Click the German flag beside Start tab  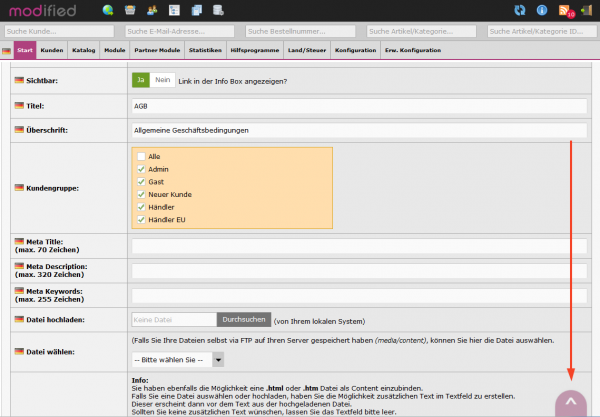pos(7,50)
